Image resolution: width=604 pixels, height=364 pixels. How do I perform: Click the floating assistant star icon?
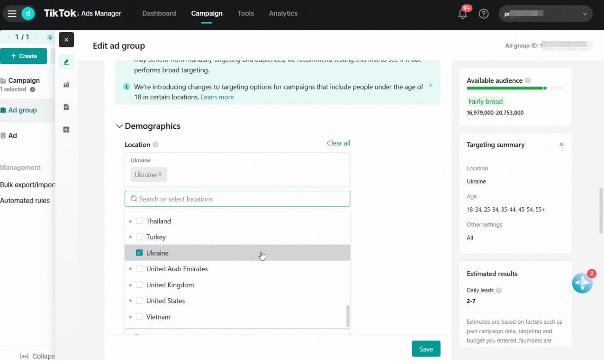[x=582, y=283]
